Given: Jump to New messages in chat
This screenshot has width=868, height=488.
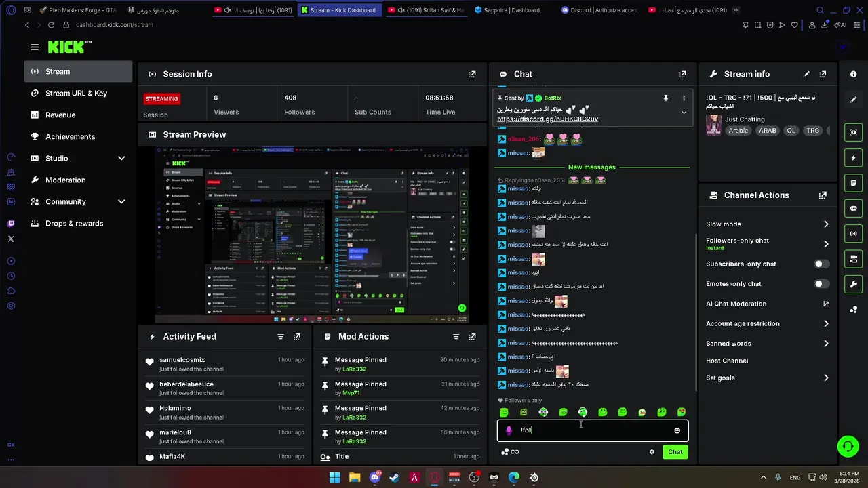Looking at the screenshot, I should click(591, 167).
